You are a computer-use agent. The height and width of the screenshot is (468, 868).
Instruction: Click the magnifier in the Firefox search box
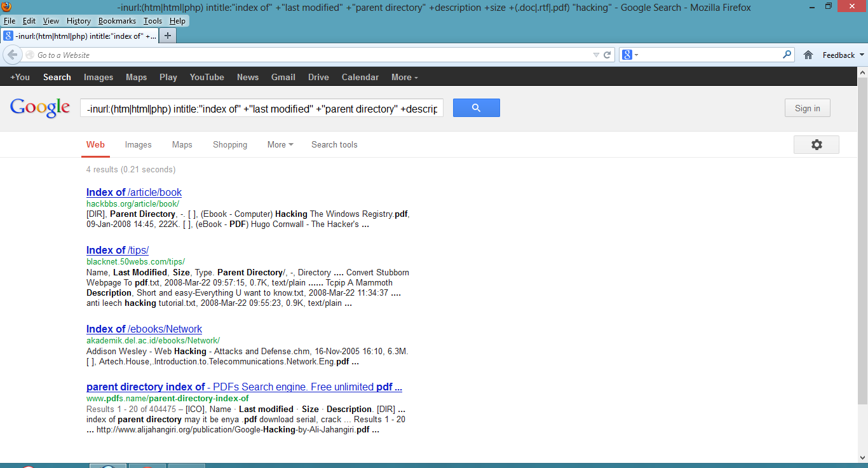pyautogui.click(x=788, y=55)
